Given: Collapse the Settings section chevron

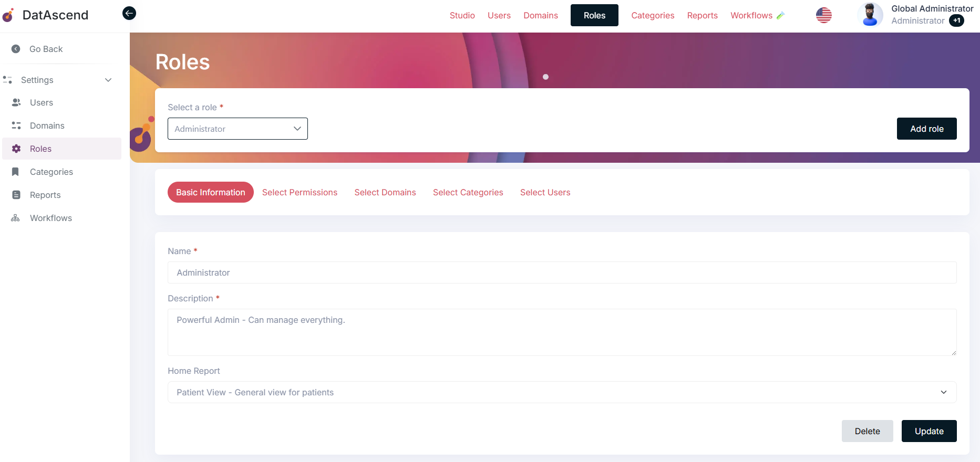Looking at the screenshot, I should click(x=108, y=80).
